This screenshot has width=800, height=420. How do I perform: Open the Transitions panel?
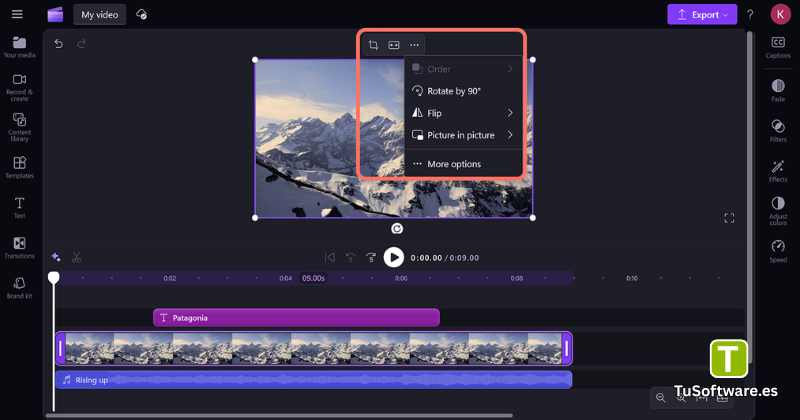(19, 248)
